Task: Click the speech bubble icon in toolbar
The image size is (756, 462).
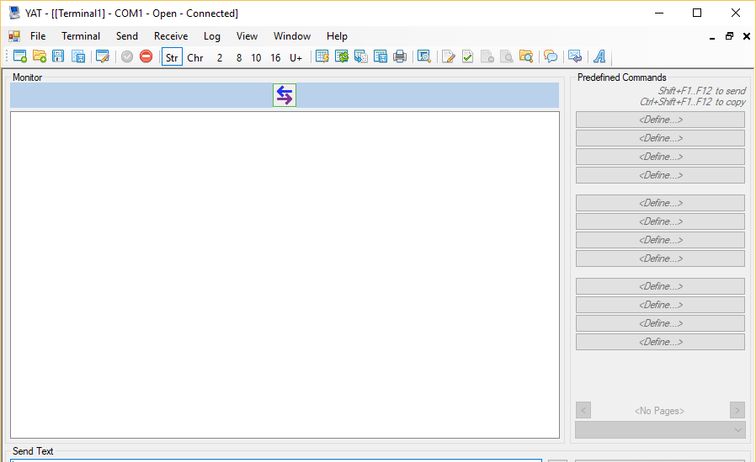Action: pos(550,57)
